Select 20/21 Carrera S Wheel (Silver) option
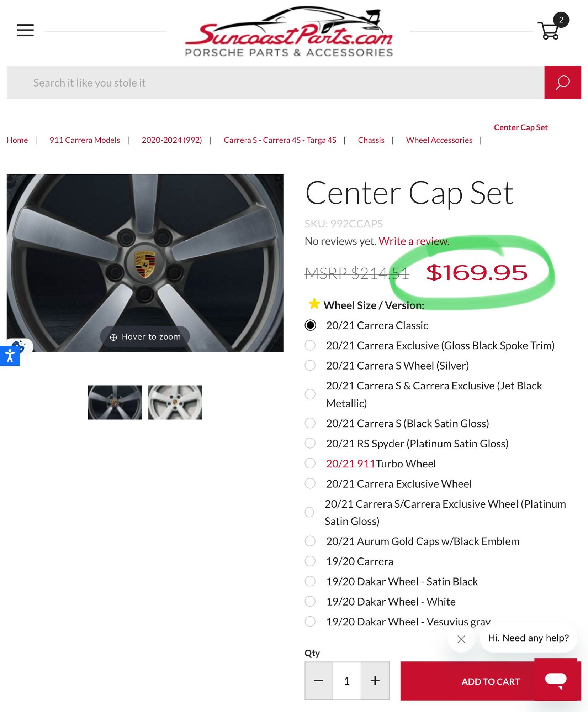 click(310, 366)
